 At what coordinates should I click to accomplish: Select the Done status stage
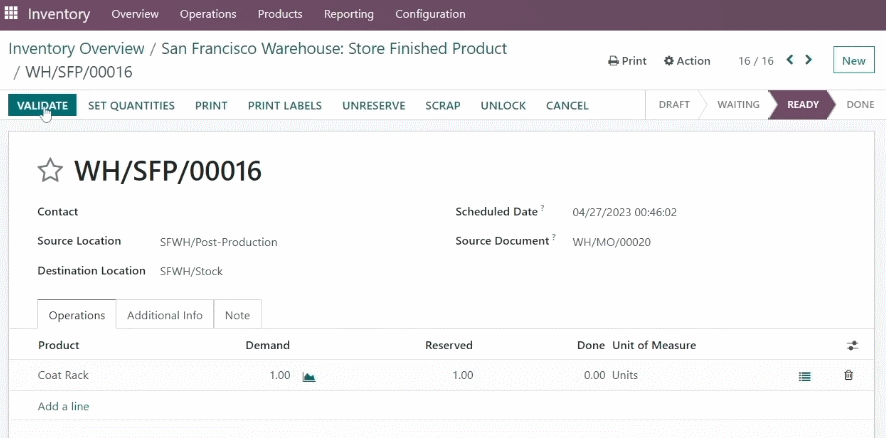[x=860, y=105]
